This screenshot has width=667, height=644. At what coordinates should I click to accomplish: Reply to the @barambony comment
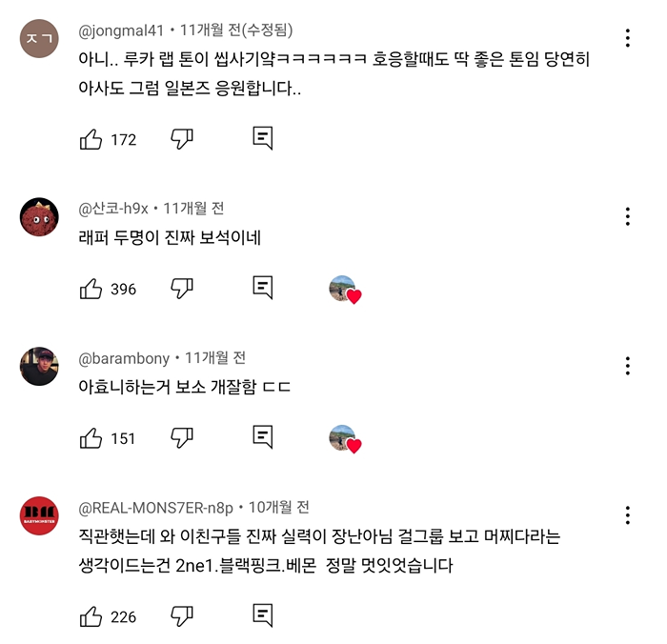pos(262,437)
